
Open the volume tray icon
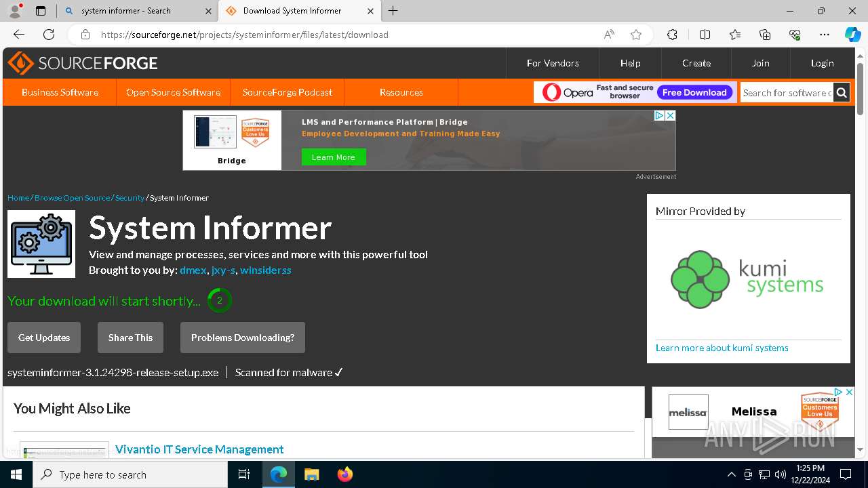[x=781, y=474]
